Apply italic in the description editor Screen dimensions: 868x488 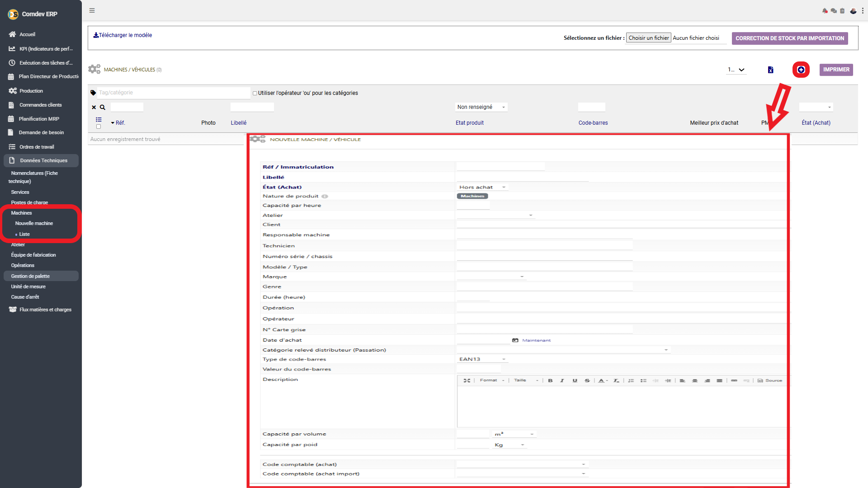[562, 380]
